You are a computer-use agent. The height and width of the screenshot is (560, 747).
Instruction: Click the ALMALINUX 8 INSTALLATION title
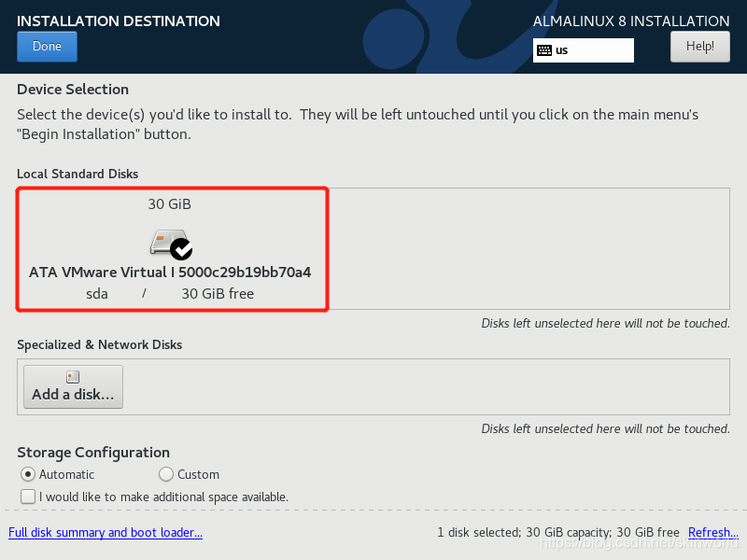point(631,21)
